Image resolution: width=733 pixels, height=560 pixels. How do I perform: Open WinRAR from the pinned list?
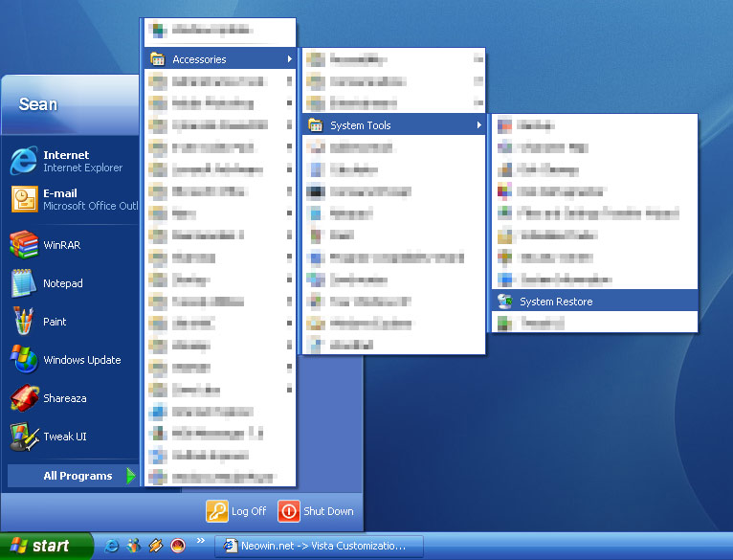[63, 245]
